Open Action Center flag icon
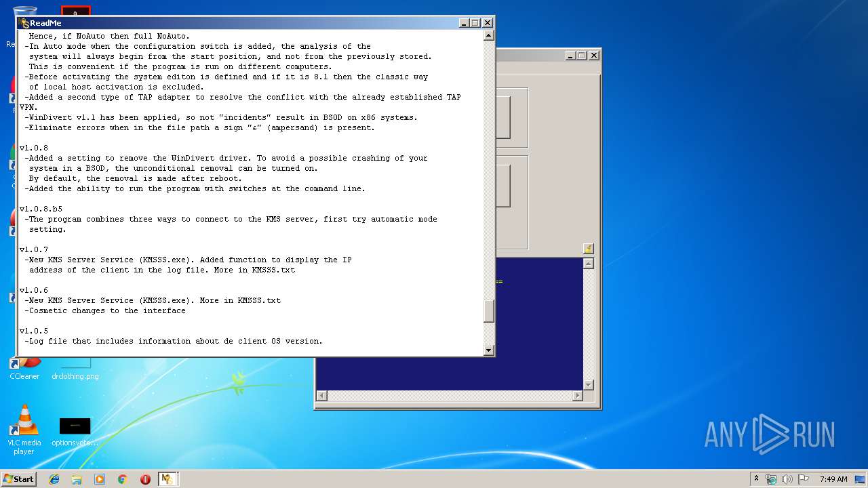Viewport: 868px width, 488px height. pos(804,479)
